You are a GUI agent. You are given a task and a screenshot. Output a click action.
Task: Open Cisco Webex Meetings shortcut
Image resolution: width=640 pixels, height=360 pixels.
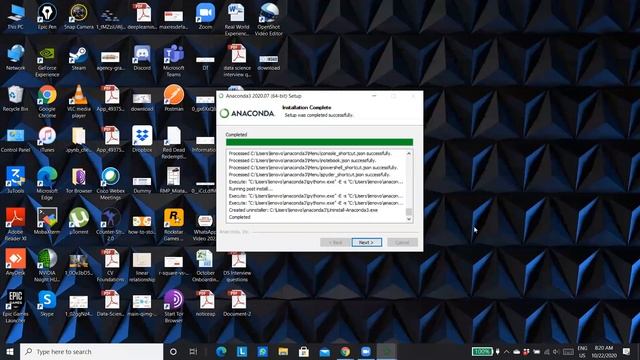pos(110,184)
